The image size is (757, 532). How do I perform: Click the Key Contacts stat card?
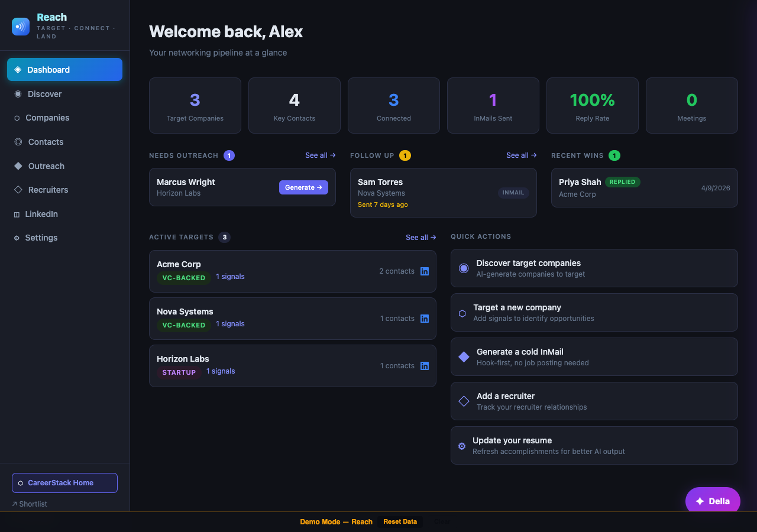294,105
